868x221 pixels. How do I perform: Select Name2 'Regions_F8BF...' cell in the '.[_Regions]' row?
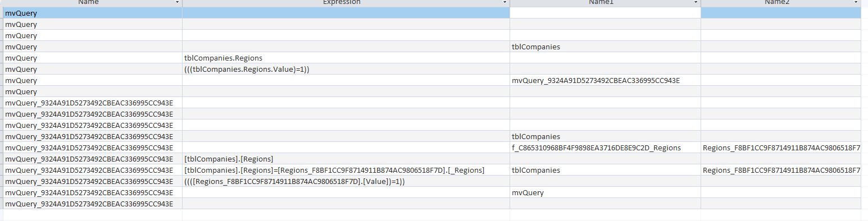tap(781, 170)
